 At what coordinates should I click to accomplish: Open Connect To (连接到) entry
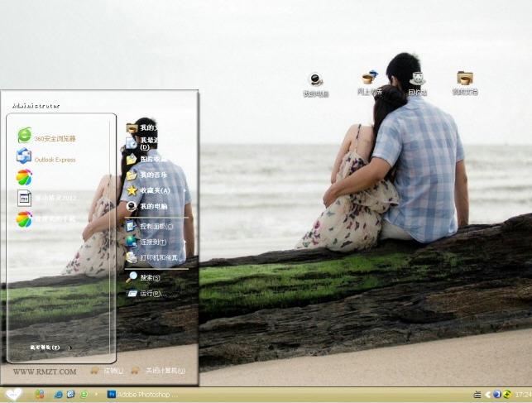click(146, 242)
